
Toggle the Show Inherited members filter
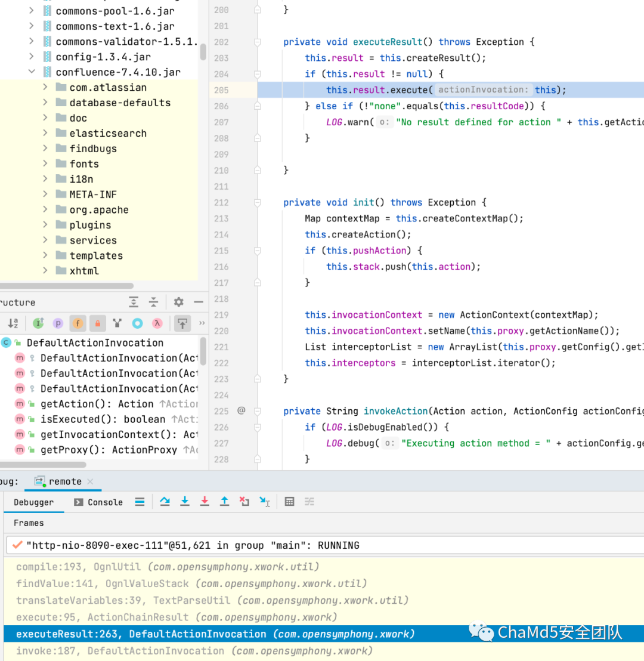pos(117,323)
